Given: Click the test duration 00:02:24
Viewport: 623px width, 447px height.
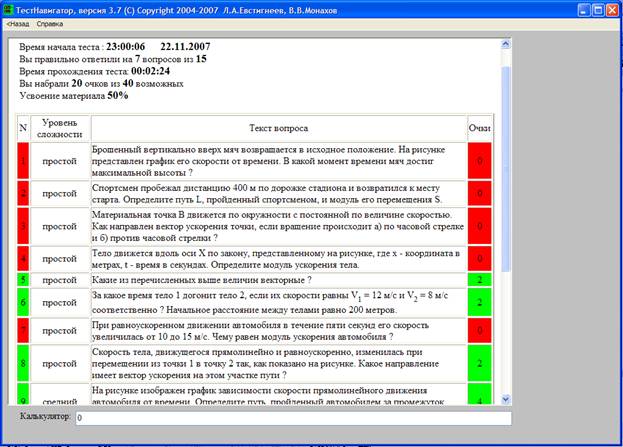Looking at the screenshot, I should coord(151,71).
